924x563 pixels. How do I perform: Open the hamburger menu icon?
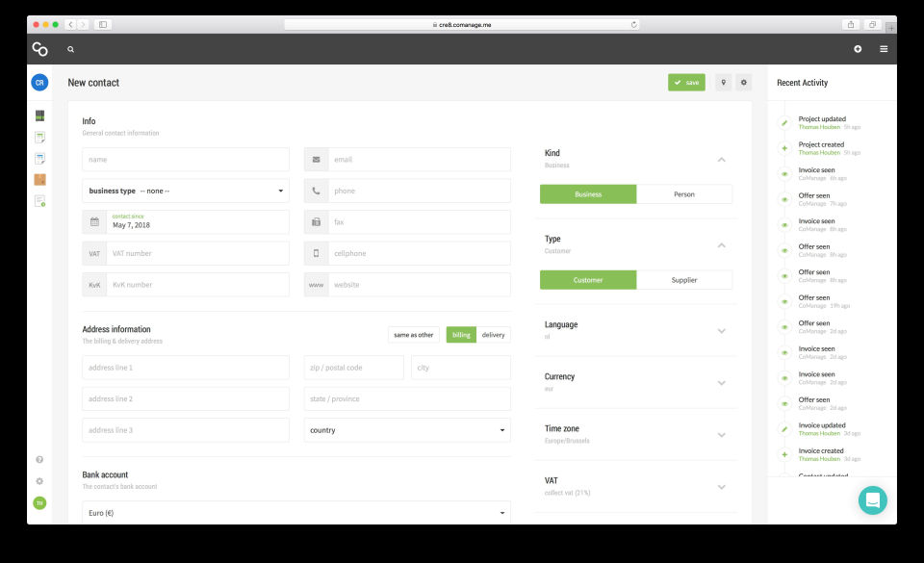(x=884, y=49)
